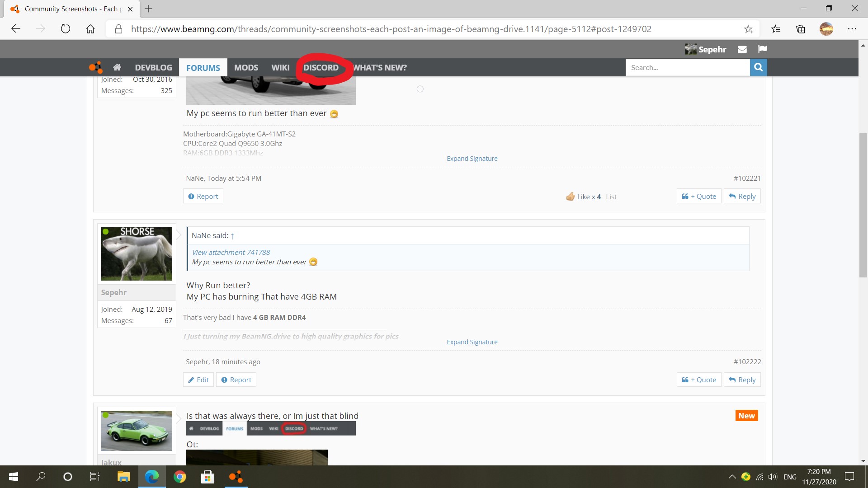Go to browser home page icon
Viewport: 868px width, 488px height.
pyautogui.click(x=90, y=29)
